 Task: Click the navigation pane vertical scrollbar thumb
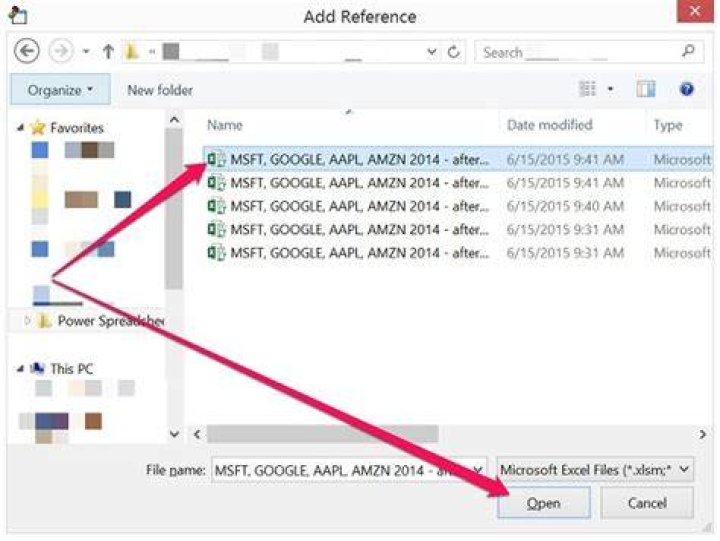[174, 209]
